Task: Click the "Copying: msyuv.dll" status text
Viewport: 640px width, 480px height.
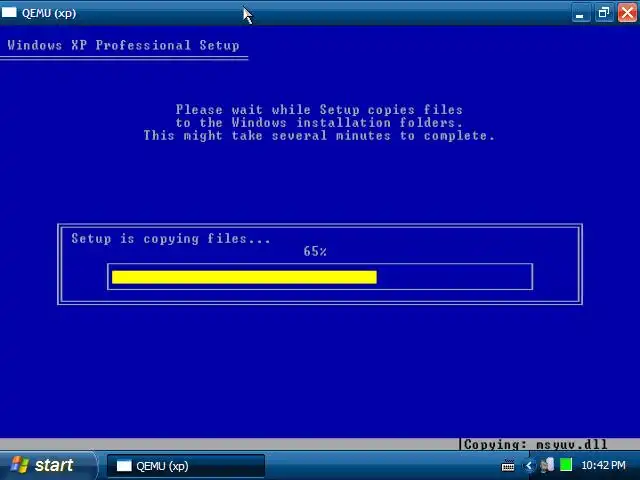Action: point(536,444)
